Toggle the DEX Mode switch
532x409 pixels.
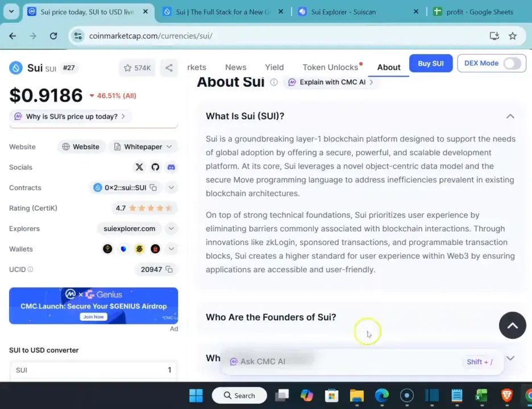point(512,64)
